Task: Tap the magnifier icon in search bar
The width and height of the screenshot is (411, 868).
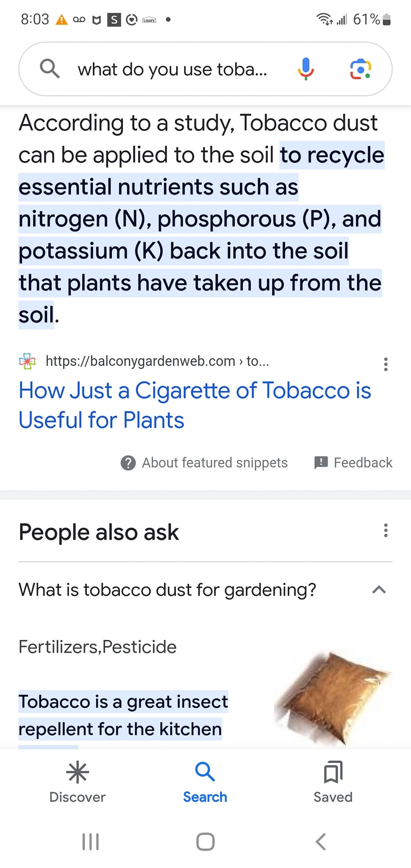Action: 50,69
